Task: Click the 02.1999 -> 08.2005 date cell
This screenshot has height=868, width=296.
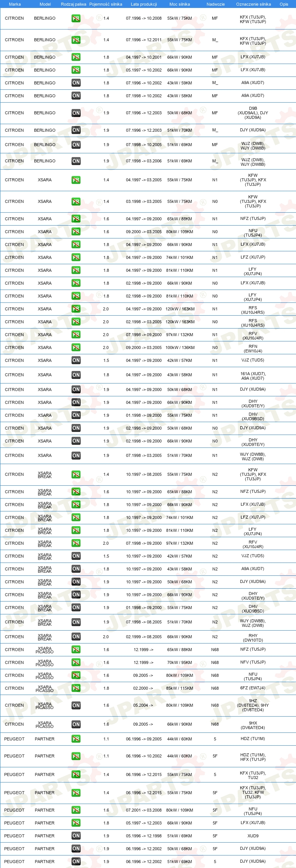Action: (x=144, y=637)
